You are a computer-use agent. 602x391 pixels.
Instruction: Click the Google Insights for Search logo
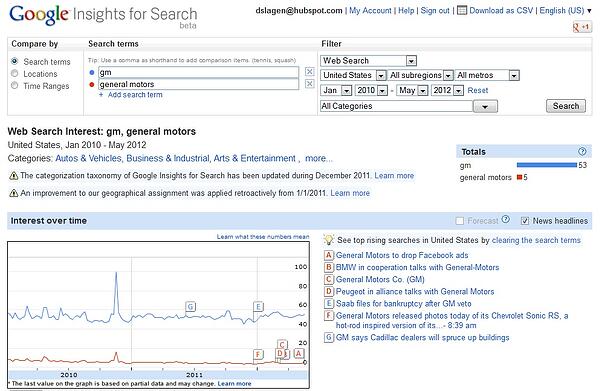pyautogui.click(x=103, y=16)
